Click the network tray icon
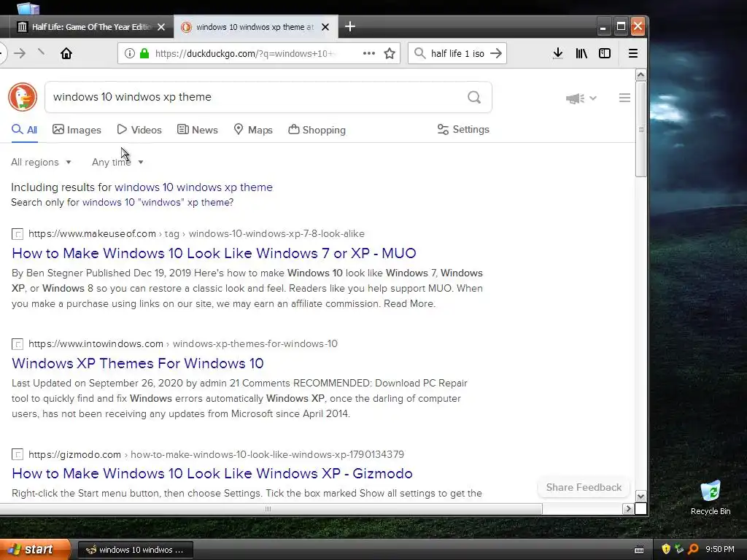The height and width of the screenshot is (560, 747). click(x=679, y=549)
